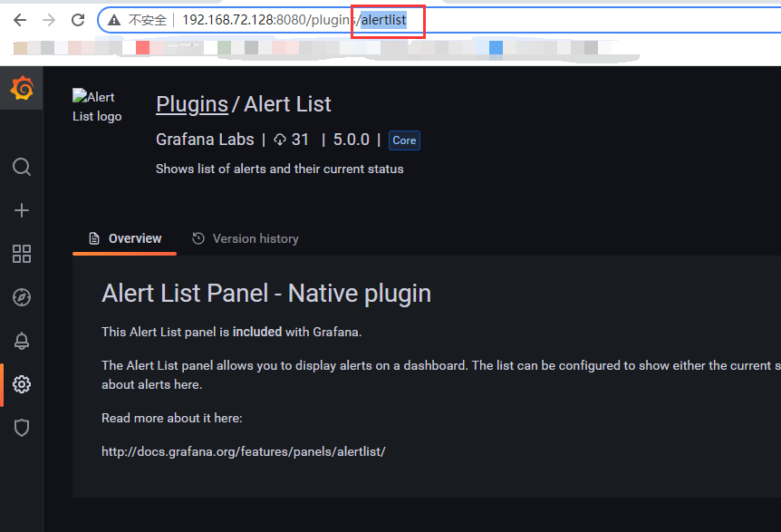Open Configuration via the gear icon
The height and width of the screenshot is (532, 781).
[x=22, y=384]
